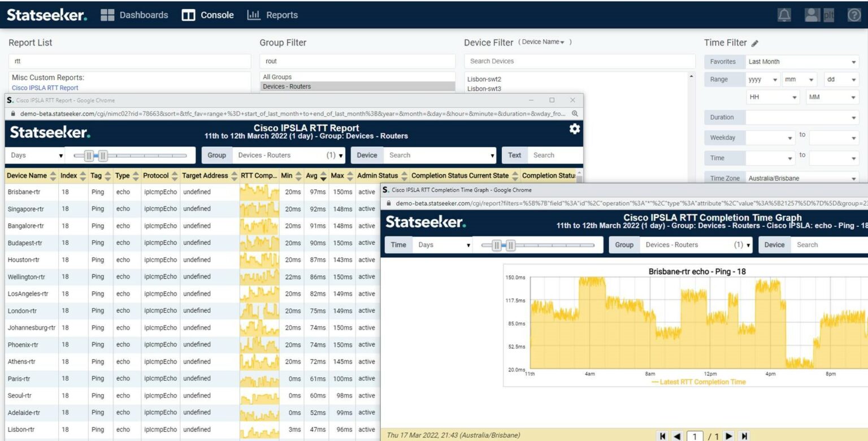Open the Range hour (HH) dropdown

[x=774, y=97]
